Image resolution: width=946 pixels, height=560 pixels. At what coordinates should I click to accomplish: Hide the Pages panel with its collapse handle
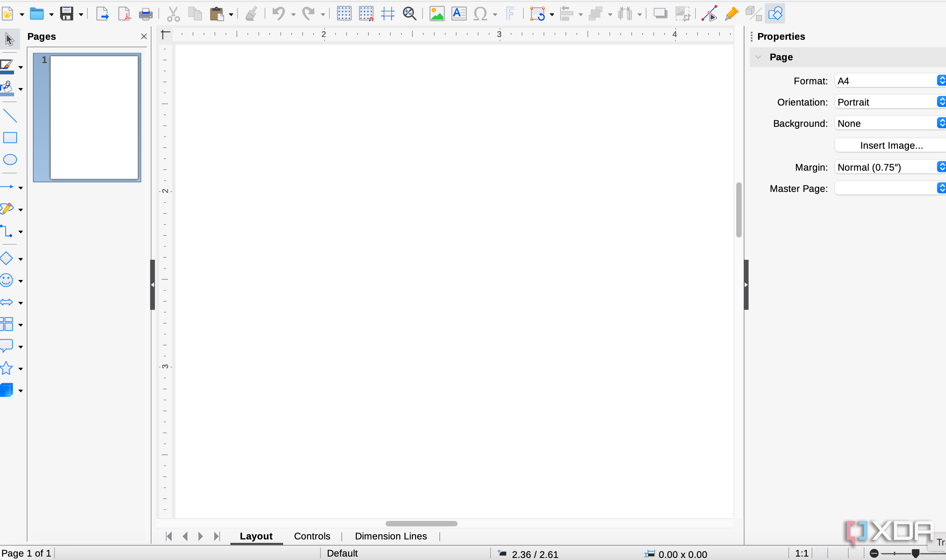coord(153,284)
